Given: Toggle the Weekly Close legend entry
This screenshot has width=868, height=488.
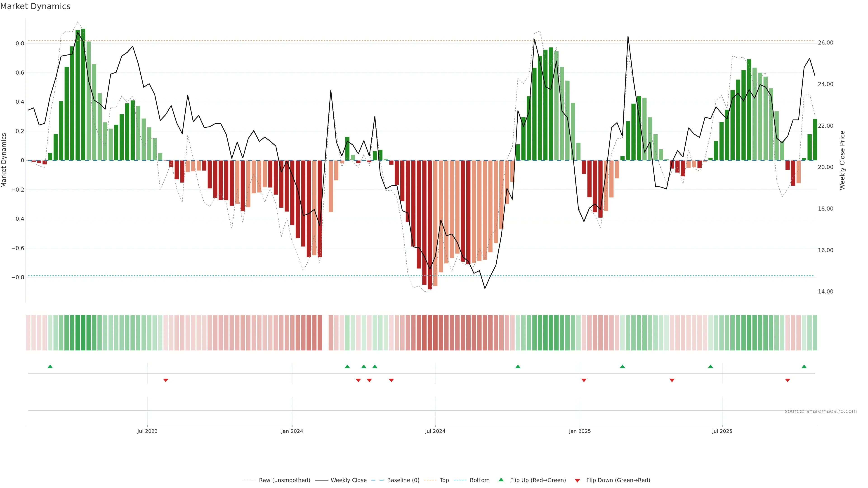Looking at the screenshot, I should coord(348,480).
